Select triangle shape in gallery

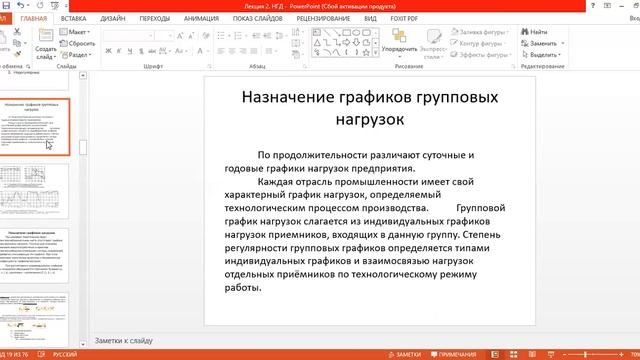[317, 42]
